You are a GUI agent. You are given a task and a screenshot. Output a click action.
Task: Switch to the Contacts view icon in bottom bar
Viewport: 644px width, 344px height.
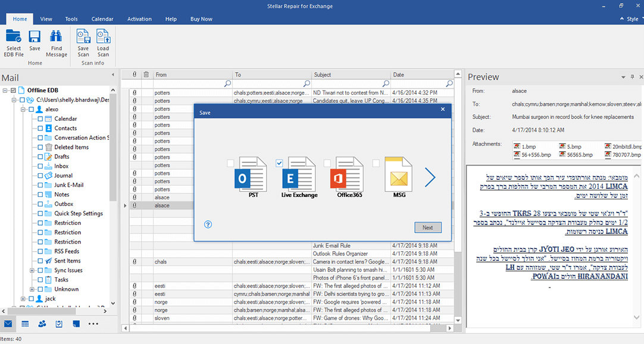42,324
